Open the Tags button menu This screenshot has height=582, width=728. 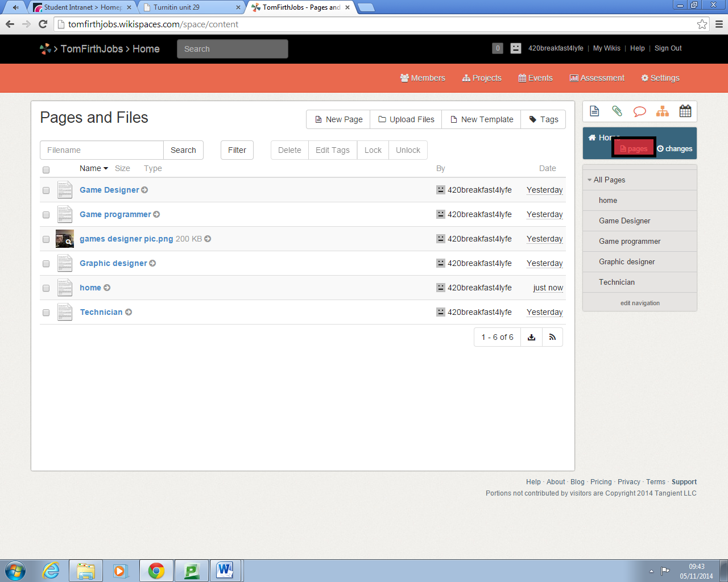(543, 119)
